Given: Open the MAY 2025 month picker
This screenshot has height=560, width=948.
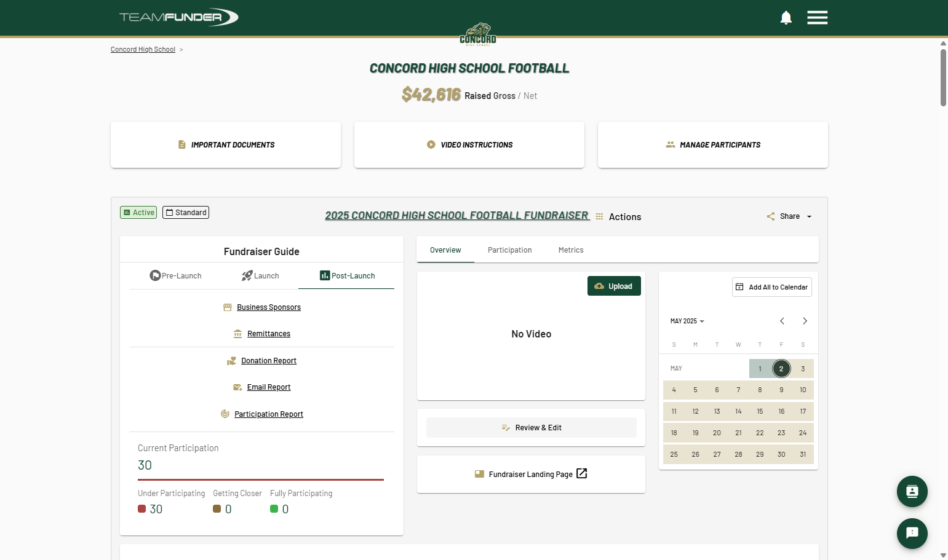Looking at the screenshot, I should tap(687, 321).
